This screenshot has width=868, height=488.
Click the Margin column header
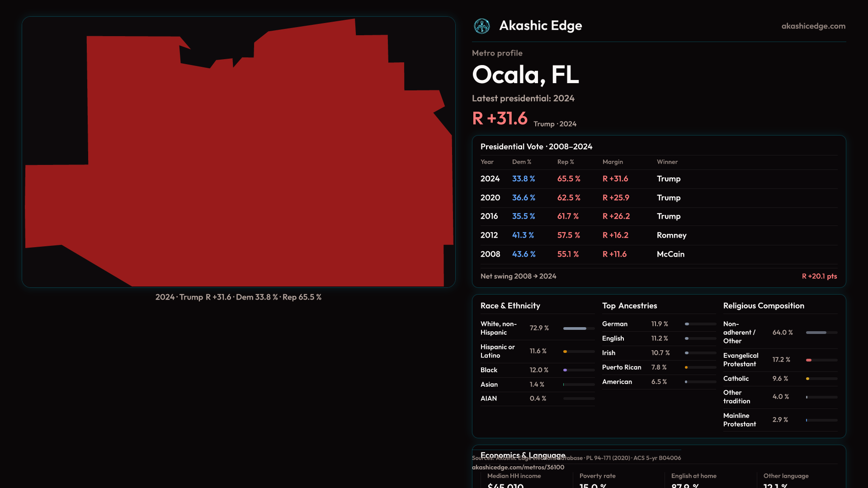[612, 162]
